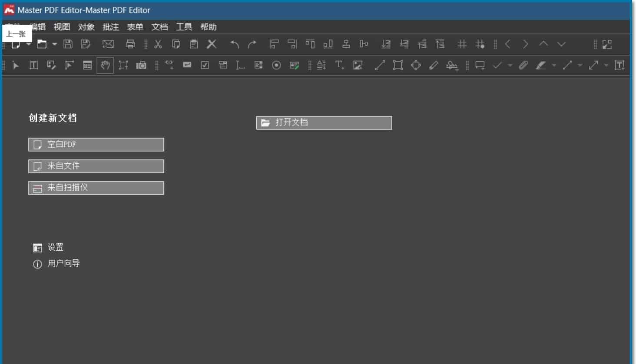Image resolution: width=636 pixels, height=364 pixels.
Task: Open the 批注 menu
Action: click(x=111, y=27)
